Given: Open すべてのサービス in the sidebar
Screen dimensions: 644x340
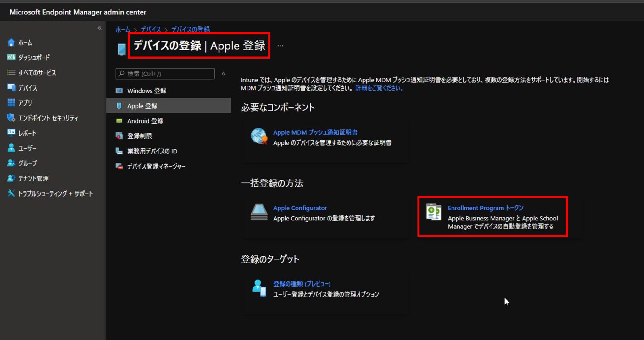Looking at the screenshot, I should 37,73.
